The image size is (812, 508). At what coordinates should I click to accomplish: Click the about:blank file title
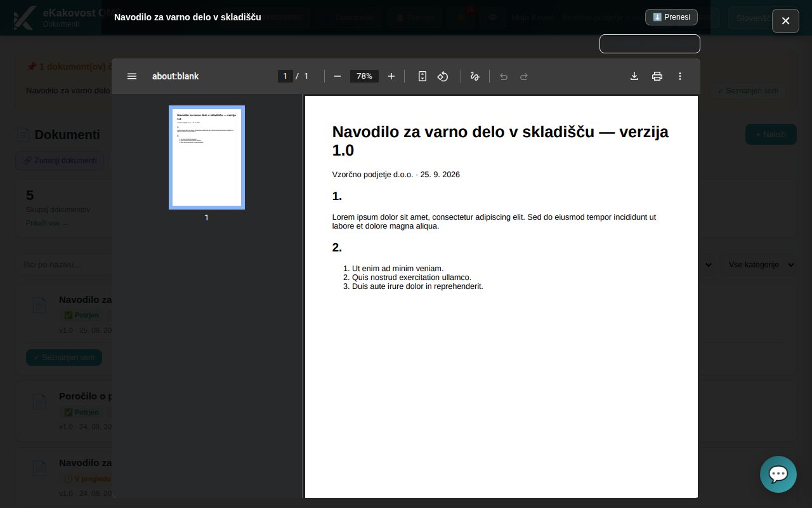coord(176,76)
